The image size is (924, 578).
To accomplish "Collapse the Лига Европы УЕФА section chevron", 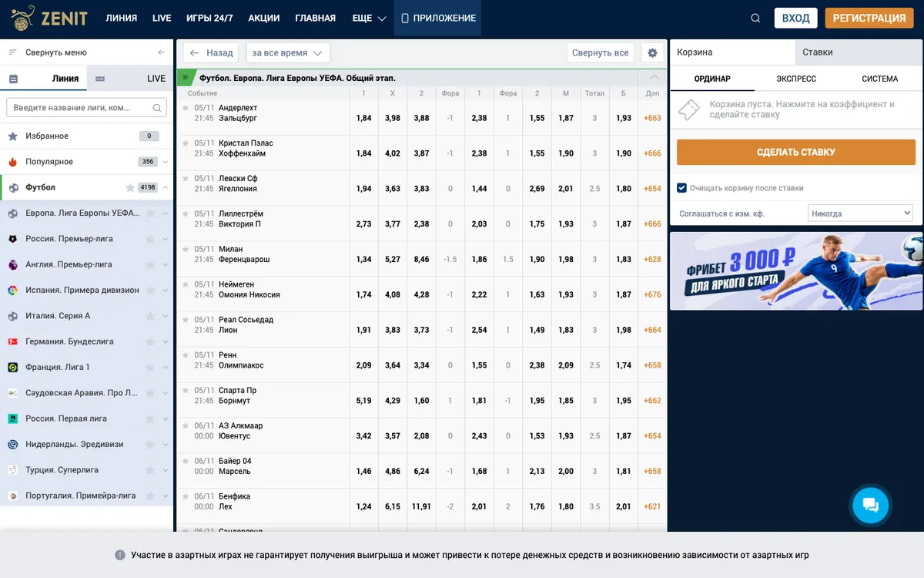I will (654, 78).
